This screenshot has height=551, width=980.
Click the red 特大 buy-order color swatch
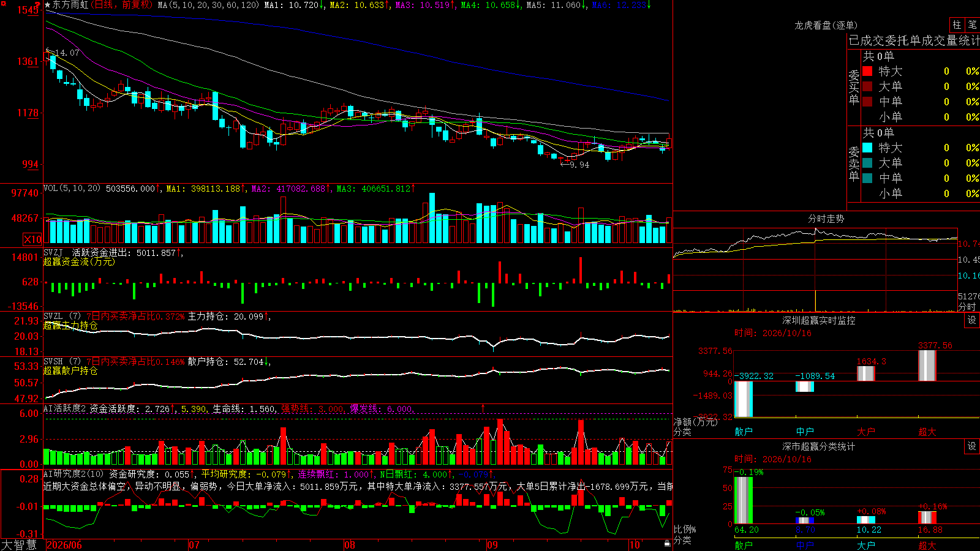867,71
